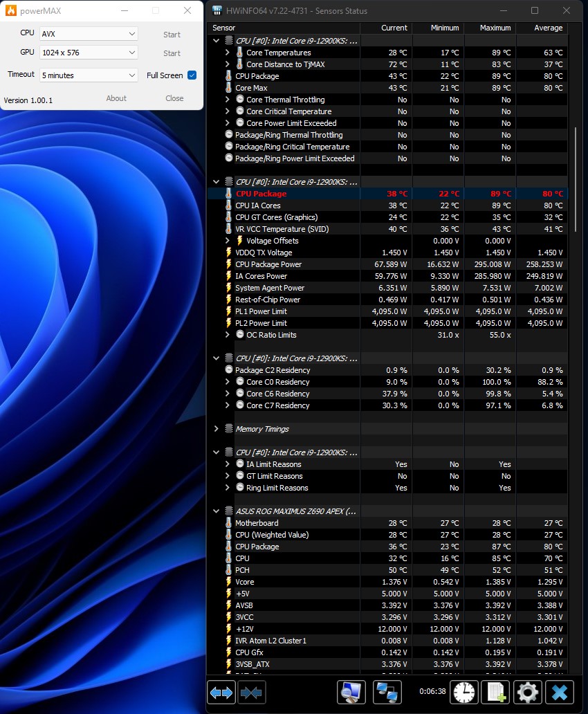Click the HWiNFO64 app icon in title bar
The height and width of the screenshot is (714, 588).
[x=217, y=10]
